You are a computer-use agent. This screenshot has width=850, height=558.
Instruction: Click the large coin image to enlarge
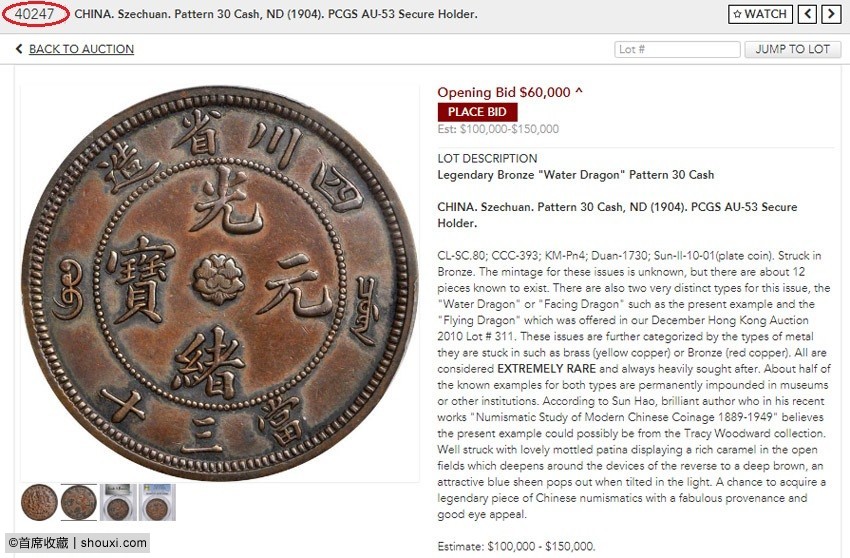[220, 283]
